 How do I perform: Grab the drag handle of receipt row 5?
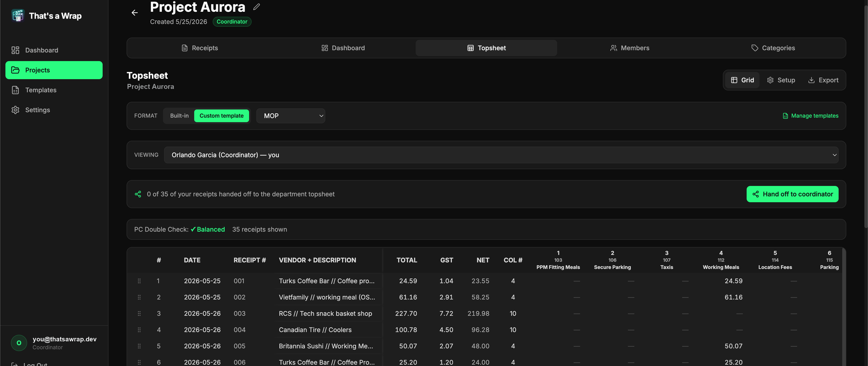tap(139, 346)
